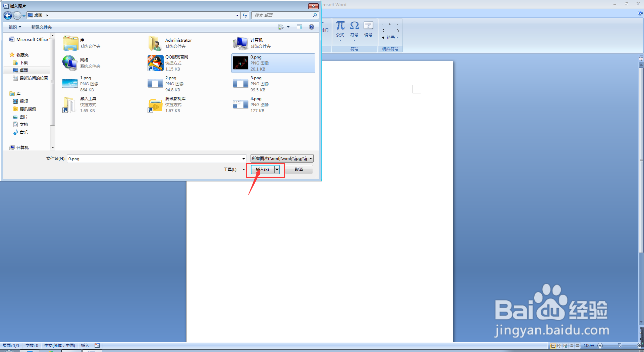Select 文档 library in sidebar
This screenshot has height=352, width=644.
(x=21, y=125)
